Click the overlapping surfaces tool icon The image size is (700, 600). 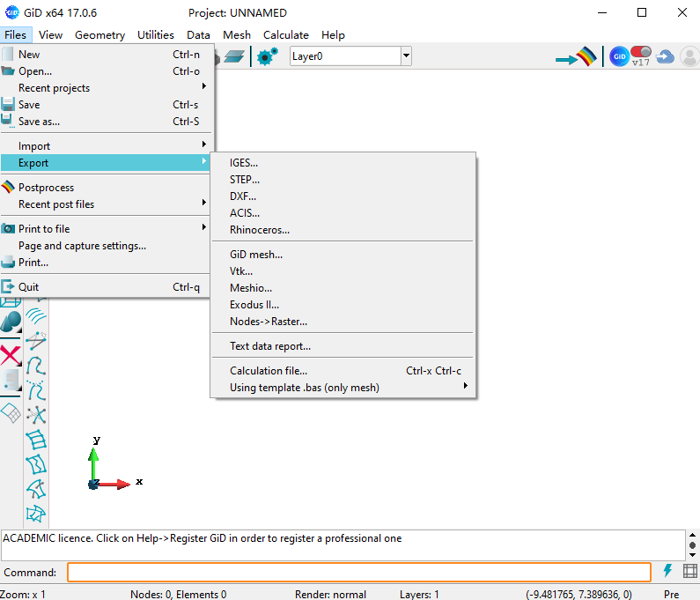pos(36,514)
